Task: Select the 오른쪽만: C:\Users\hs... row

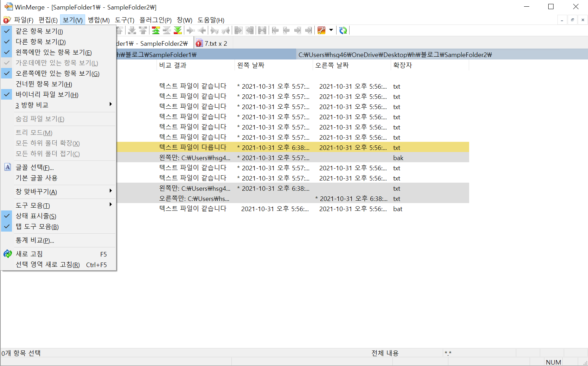Action: (293, 198)
